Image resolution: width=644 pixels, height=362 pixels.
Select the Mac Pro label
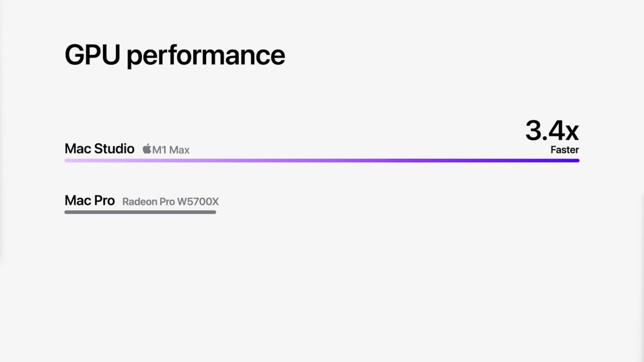click(x=90, y=200)
